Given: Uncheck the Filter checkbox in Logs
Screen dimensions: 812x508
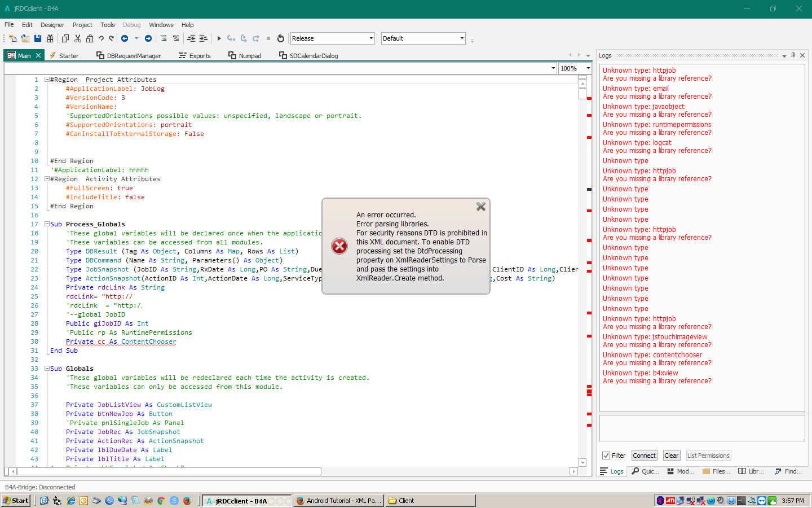Looking at the screenshot, I should 606,456.
